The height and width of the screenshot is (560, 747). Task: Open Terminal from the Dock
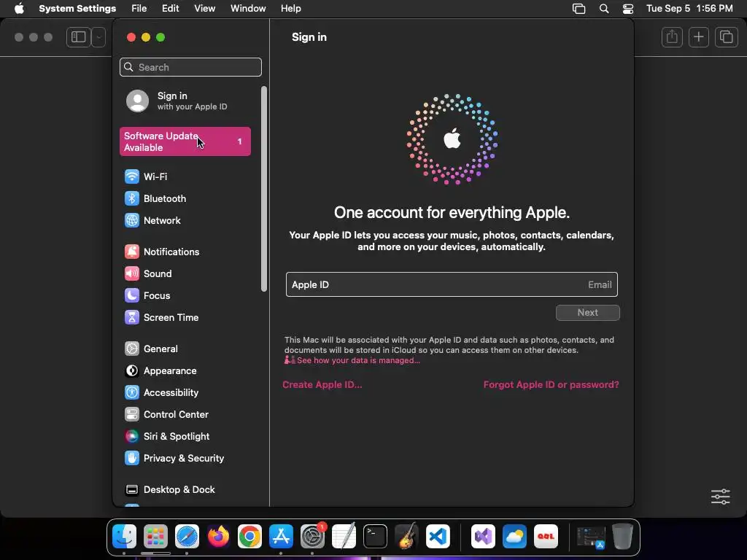tap(376, 537)
